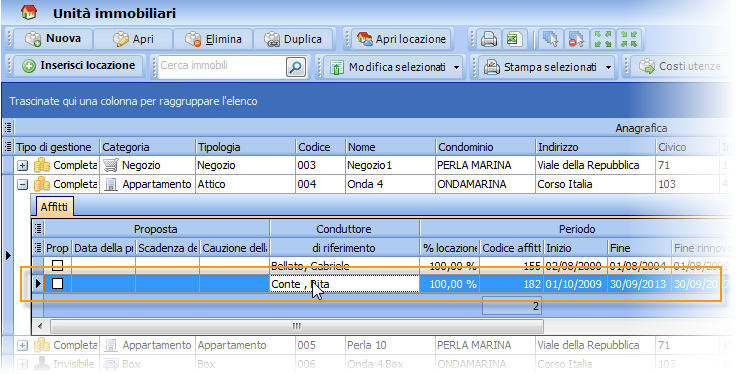Click the Civico column header
This screenshot has height=374, width=736.
coord(687,147)
